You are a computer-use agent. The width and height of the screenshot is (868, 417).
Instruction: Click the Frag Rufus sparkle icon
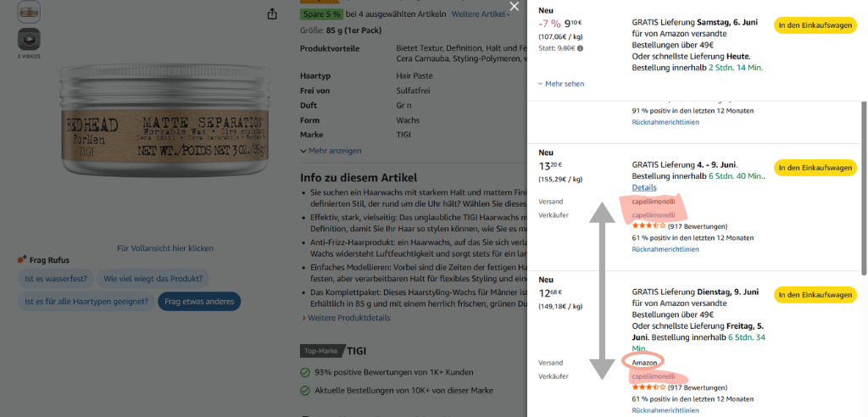(21, 259)
